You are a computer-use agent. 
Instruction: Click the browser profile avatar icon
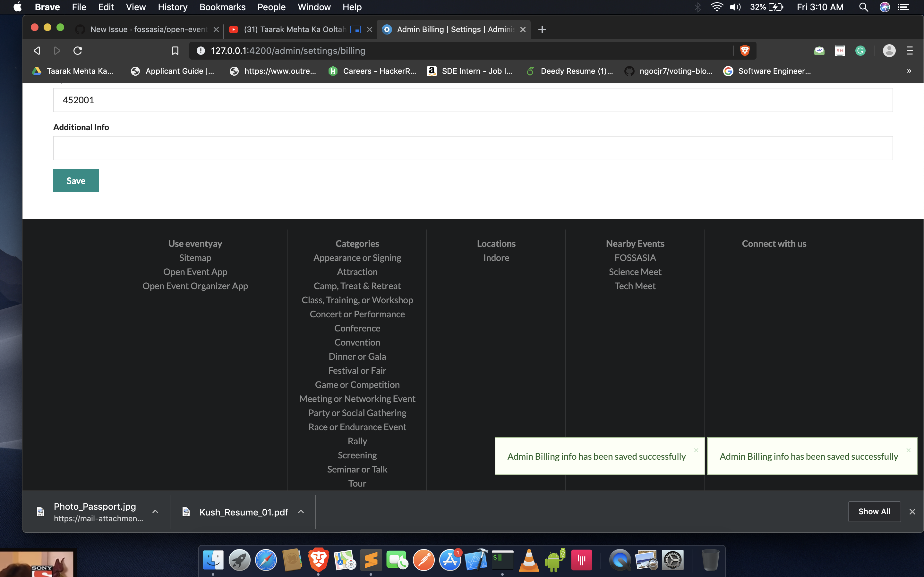point(889,50)
